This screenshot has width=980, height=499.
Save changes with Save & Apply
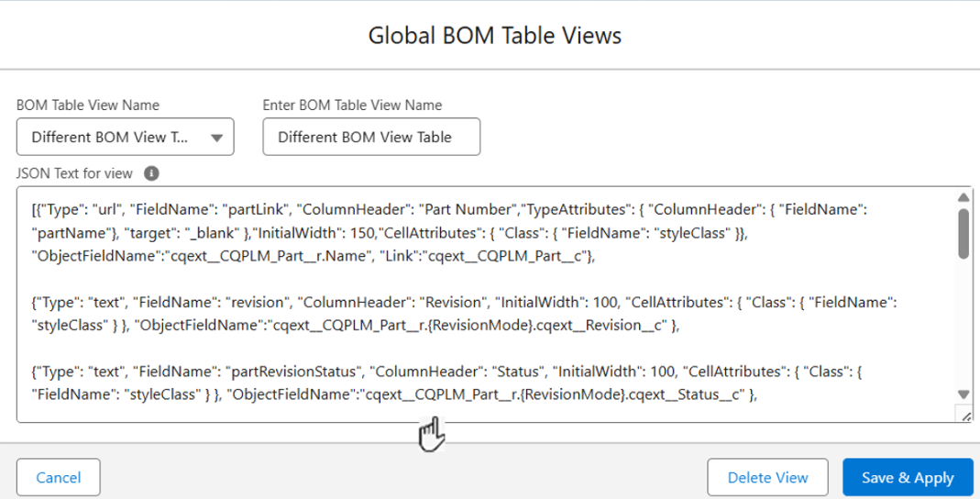coord(907,477)
